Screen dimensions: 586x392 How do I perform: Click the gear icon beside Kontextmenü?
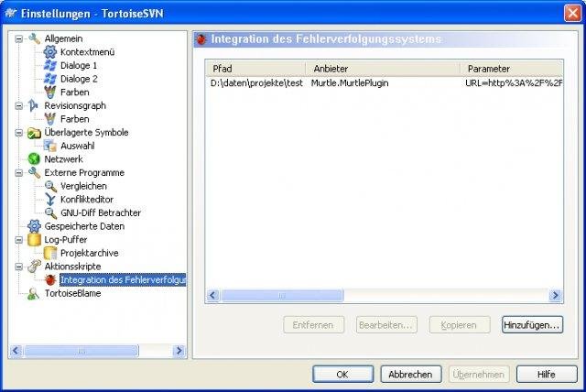pos(50,52)
